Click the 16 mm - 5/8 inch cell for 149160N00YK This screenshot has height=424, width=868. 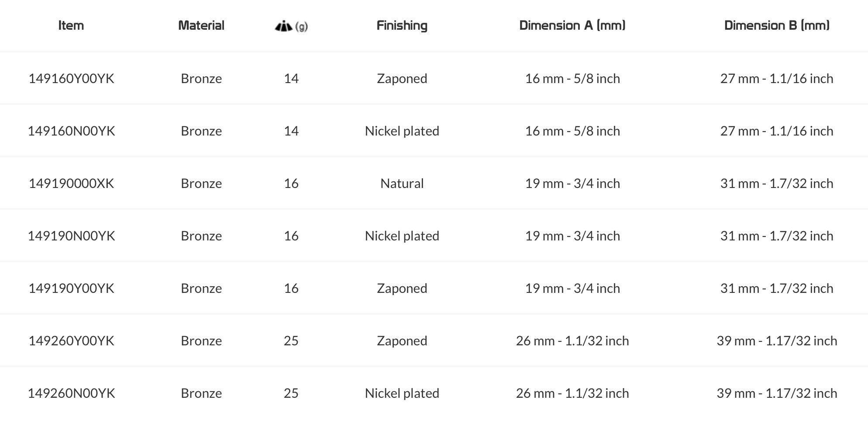[572, 131]
